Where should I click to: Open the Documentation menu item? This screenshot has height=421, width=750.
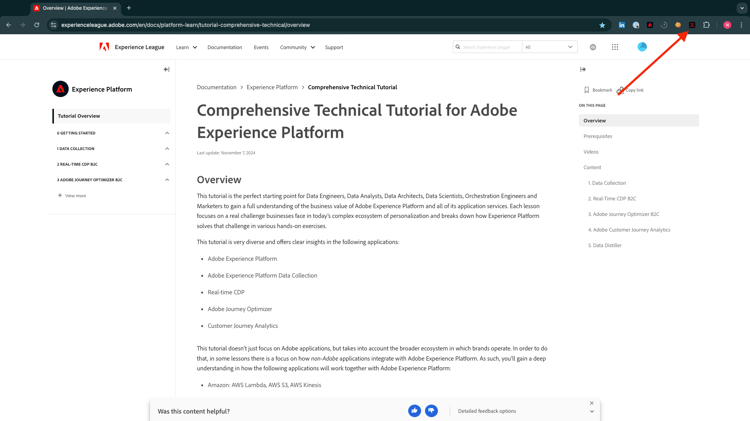coord(224,47)
